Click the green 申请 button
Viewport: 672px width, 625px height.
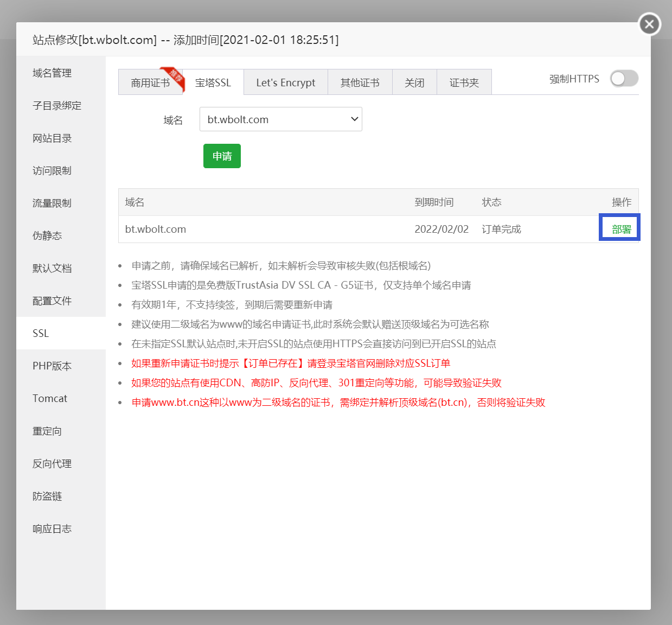pos(222,156)
